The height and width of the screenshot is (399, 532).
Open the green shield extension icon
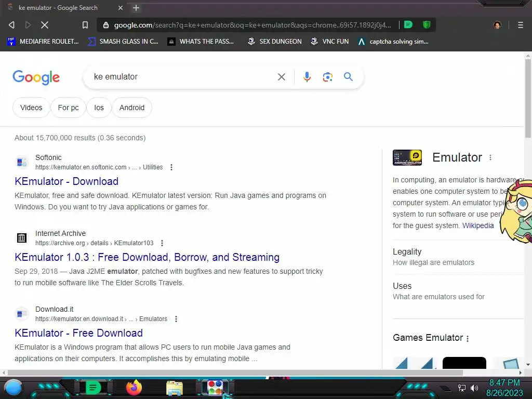click(x=427, y=25)
